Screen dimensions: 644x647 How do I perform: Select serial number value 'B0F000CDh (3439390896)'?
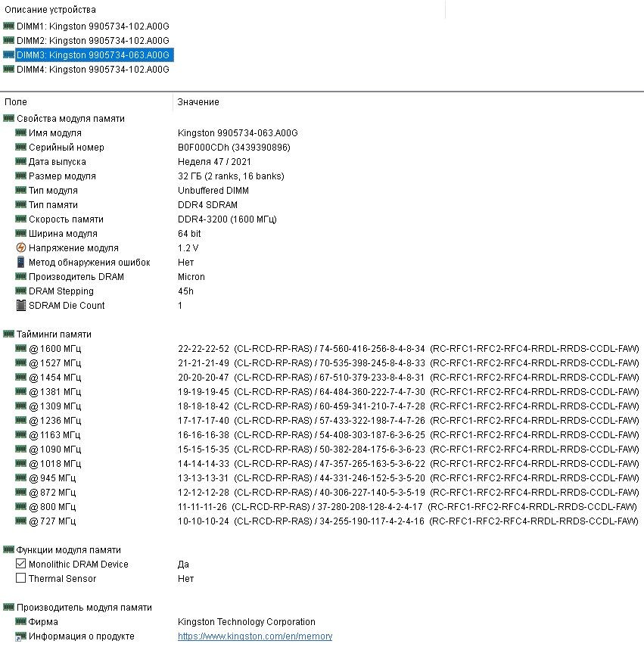tap(234, 148)
